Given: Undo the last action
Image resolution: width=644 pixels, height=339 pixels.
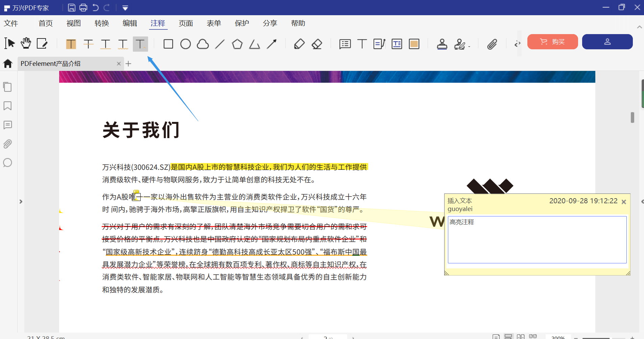Looking at the screenshot, I should pyautogui.click(x=96, y=7).
